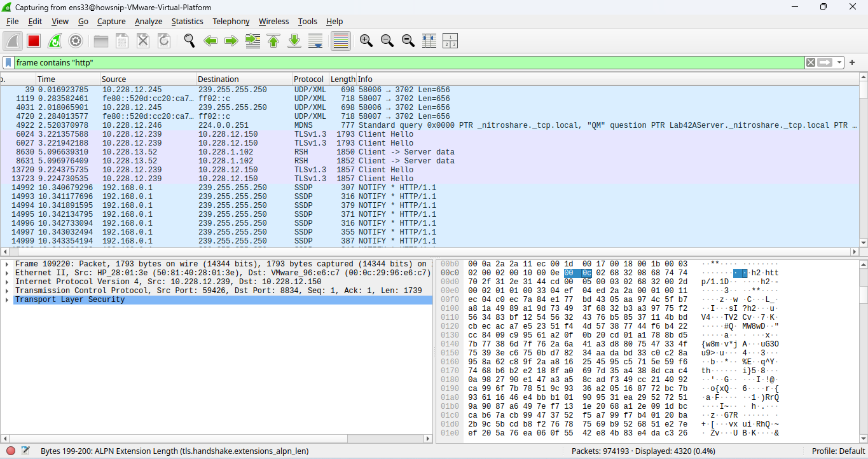This screenshot has height=459, width=868.
Task: Click the start capture shark fin icon
Action: pyautogui.click(x=13, y=41)
